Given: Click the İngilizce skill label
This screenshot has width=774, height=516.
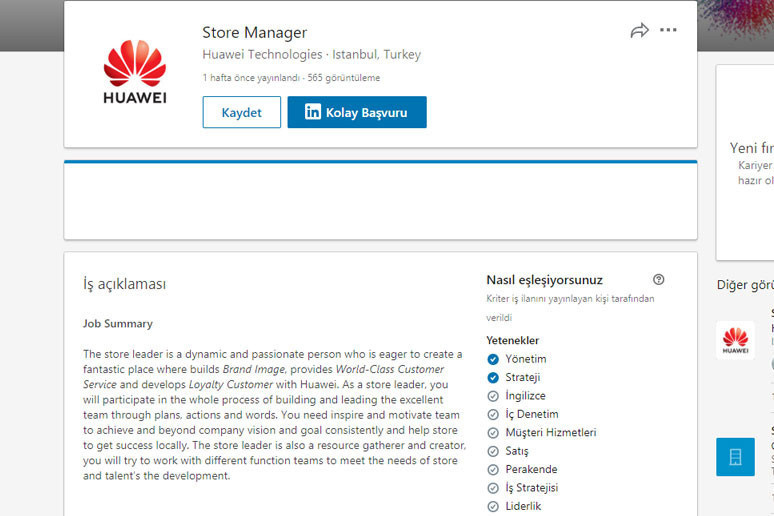Looking at the screenshot, I should pos(525,396).
